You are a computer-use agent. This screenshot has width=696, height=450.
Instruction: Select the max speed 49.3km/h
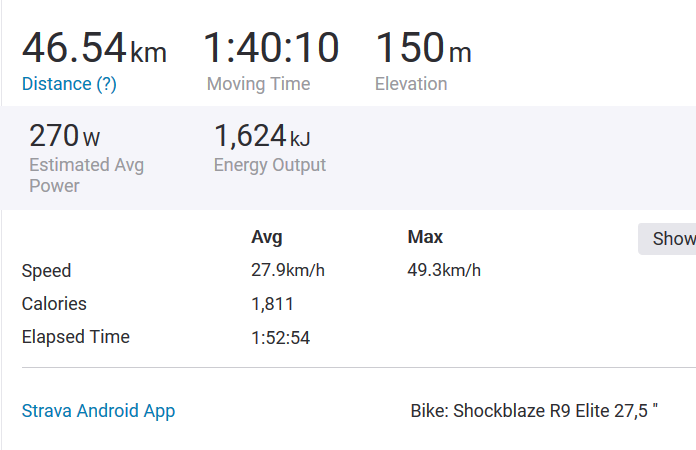tap(444, 270)
